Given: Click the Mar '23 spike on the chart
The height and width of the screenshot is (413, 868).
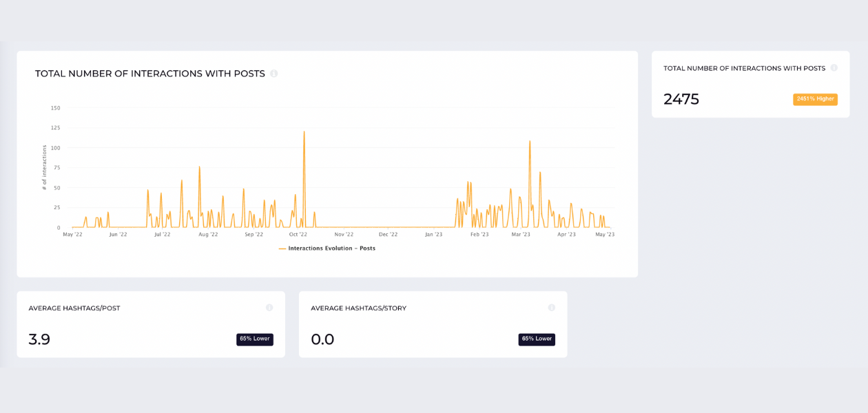Looking at the screenshot, I should [530, 142].
